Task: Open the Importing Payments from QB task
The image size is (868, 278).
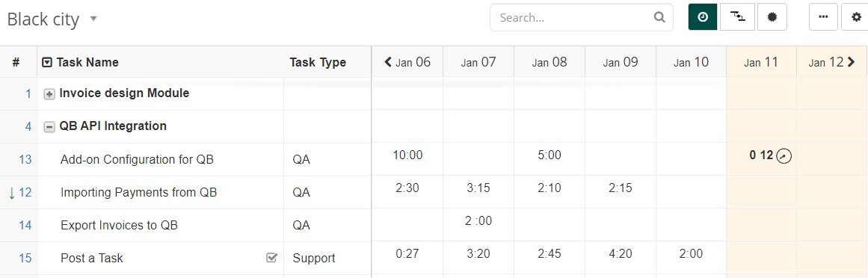Action: pyautogui.click(x=138, y=192)
